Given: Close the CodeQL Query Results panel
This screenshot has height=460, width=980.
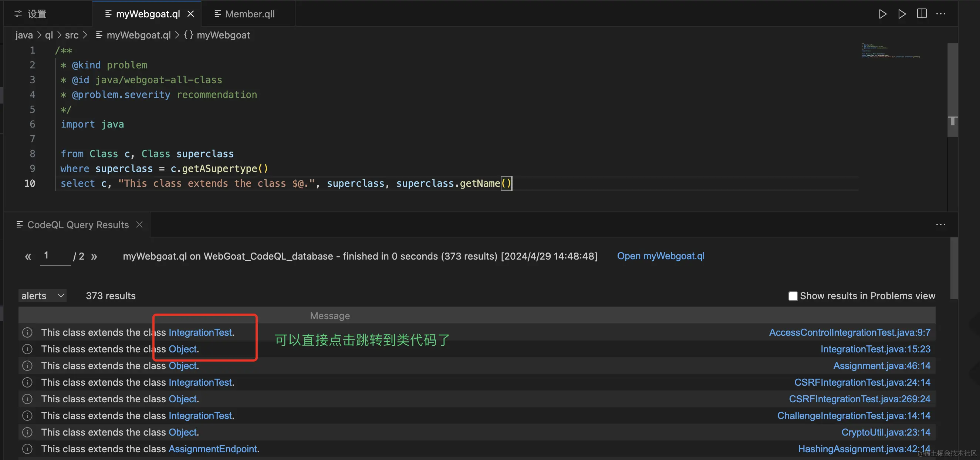Looking at the screenshot, I should pos(140,224).
